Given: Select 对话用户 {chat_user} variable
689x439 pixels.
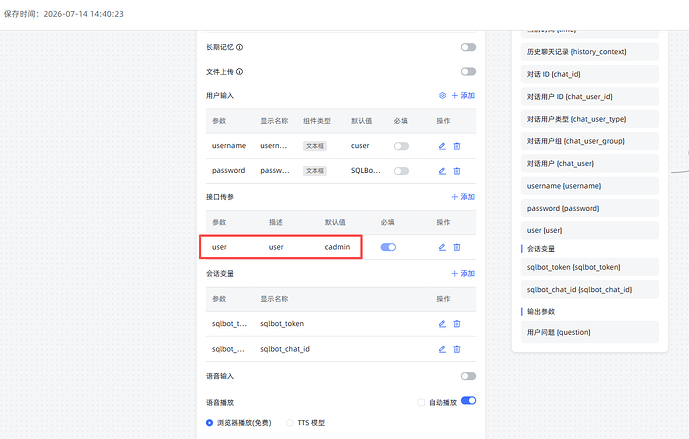Looking at the screenshot, I should (x=590, y=163).
